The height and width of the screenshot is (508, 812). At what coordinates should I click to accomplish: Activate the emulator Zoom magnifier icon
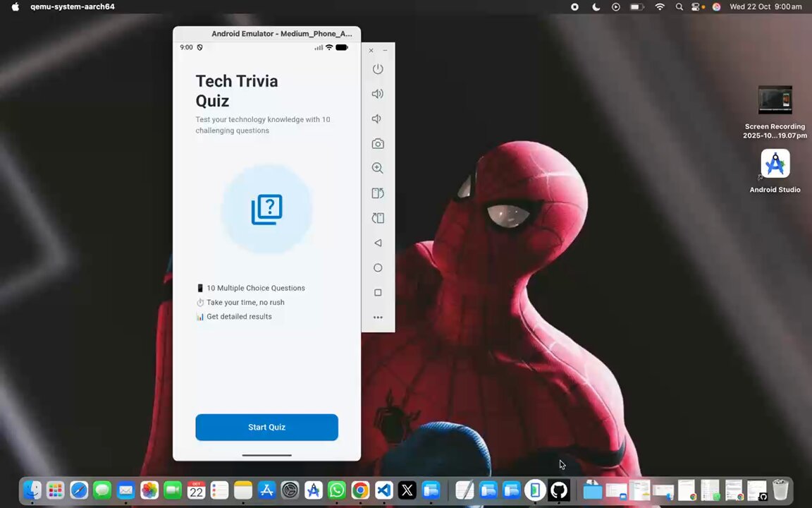pos(378,168)
